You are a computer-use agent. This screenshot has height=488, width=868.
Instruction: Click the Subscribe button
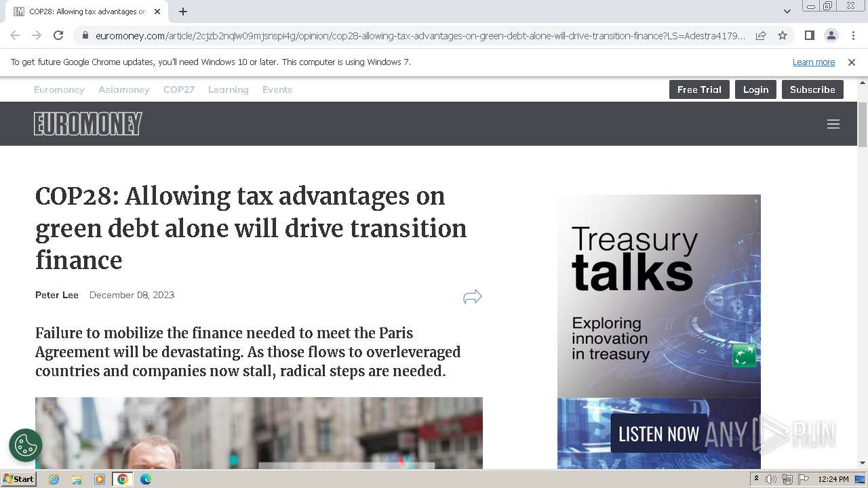coord(812,89)
